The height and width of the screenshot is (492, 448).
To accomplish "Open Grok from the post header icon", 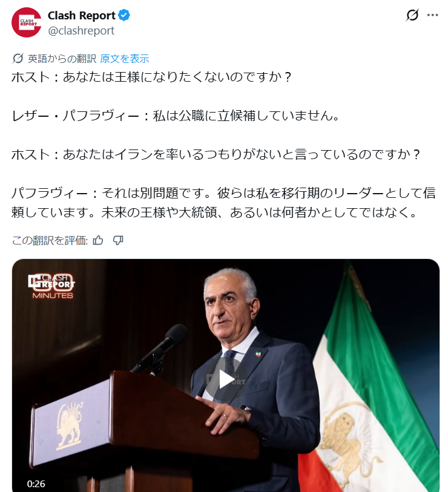I will pyautogui.click(x=412, y=15).
